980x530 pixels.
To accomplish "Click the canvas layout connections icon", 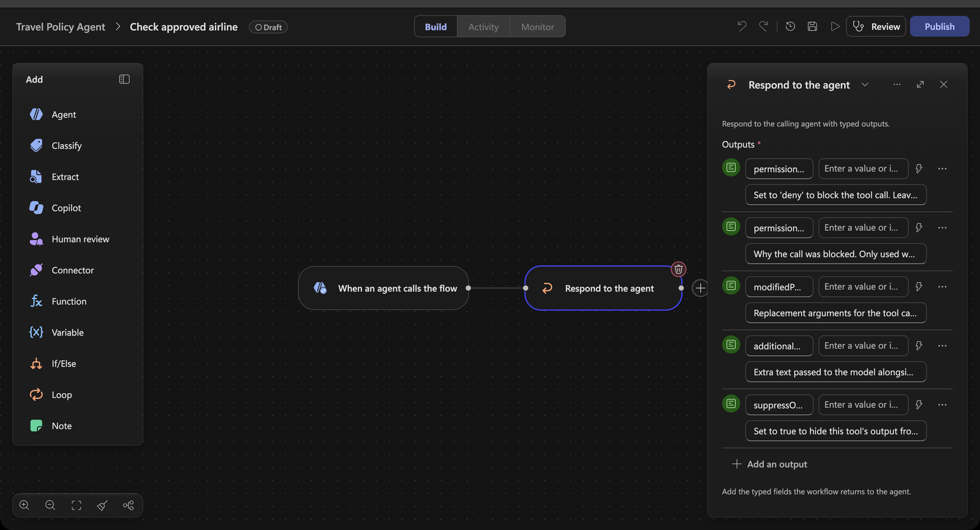I will click(x=128, y=505).
